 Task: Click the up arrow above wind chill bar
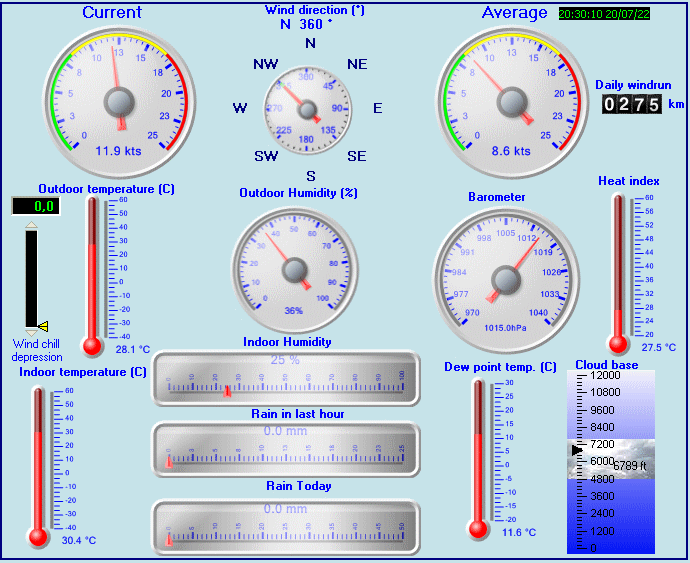31,226
